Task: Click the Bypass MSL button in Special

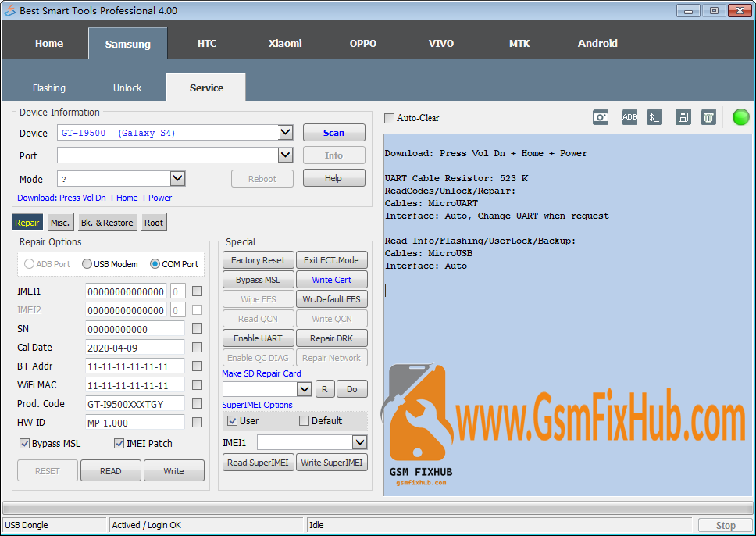Action: [258, 280]
